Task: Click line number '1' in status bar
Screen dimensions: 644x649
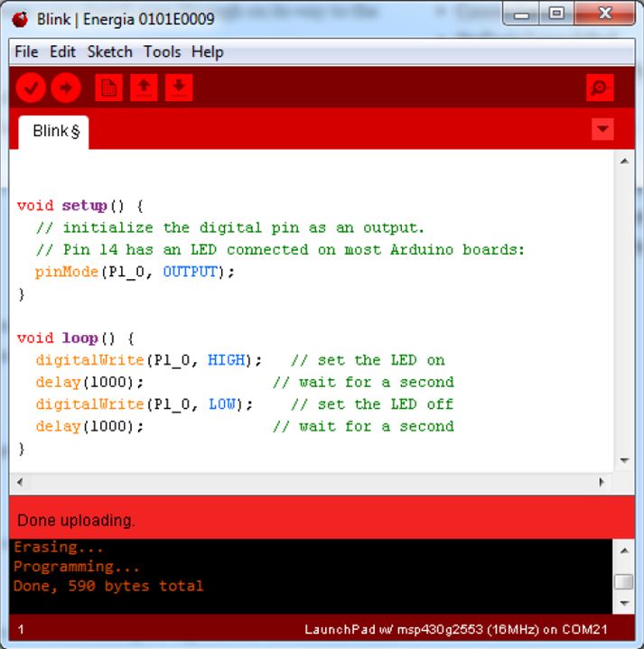Action: [21, 630]
